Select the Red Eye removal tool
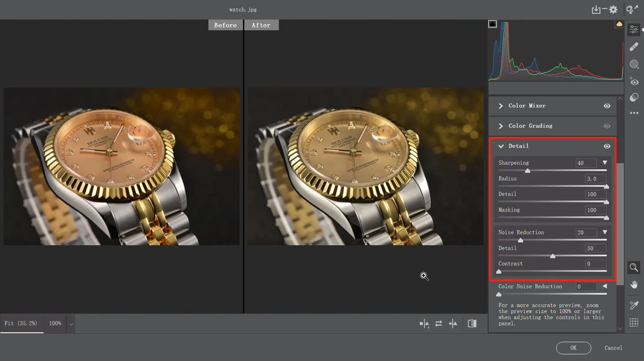Image resolution: width=644 pixels, height=361 pixels. pos(634,81)
